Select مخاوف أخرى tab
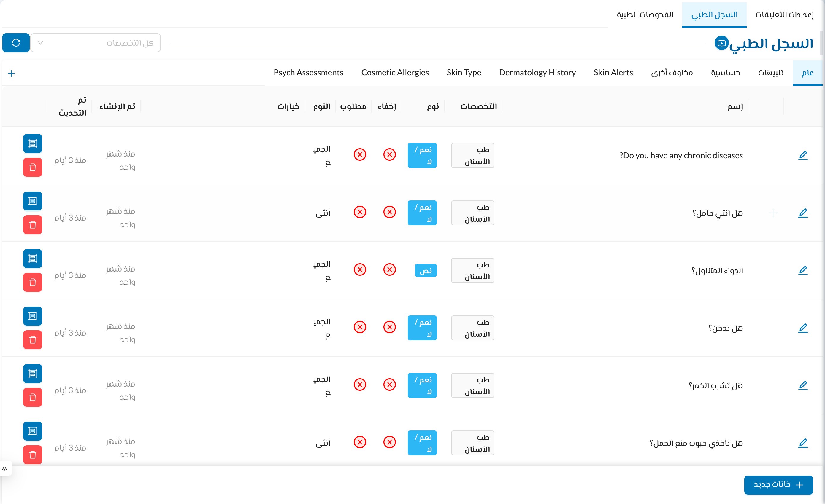Image resolution: width=825 pixels, height=504 pixels. point(672,73)
